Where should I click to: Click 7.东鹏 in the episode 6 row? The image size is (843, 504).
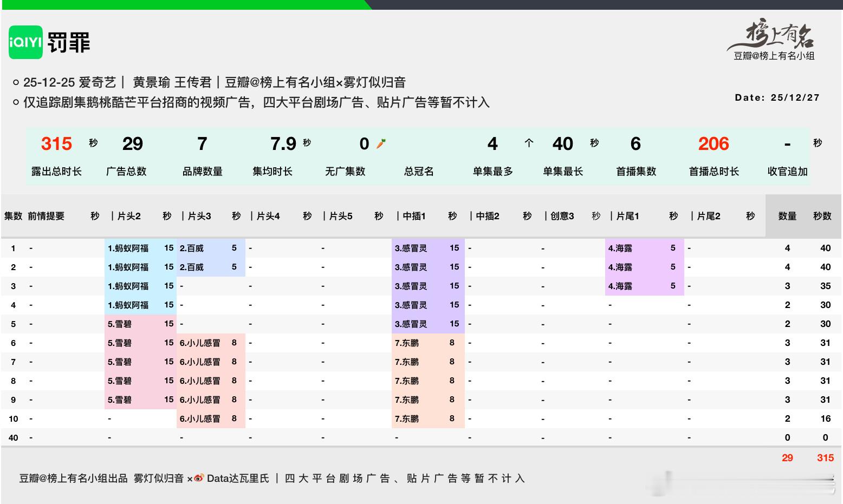pyautogui.click(x=406, y=343)
